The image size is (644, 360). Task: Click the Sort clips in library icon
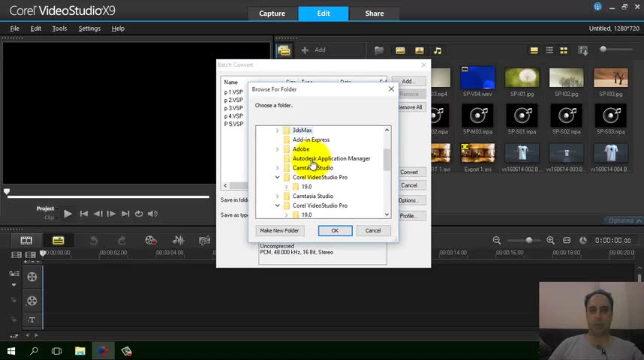pos(582,50)
